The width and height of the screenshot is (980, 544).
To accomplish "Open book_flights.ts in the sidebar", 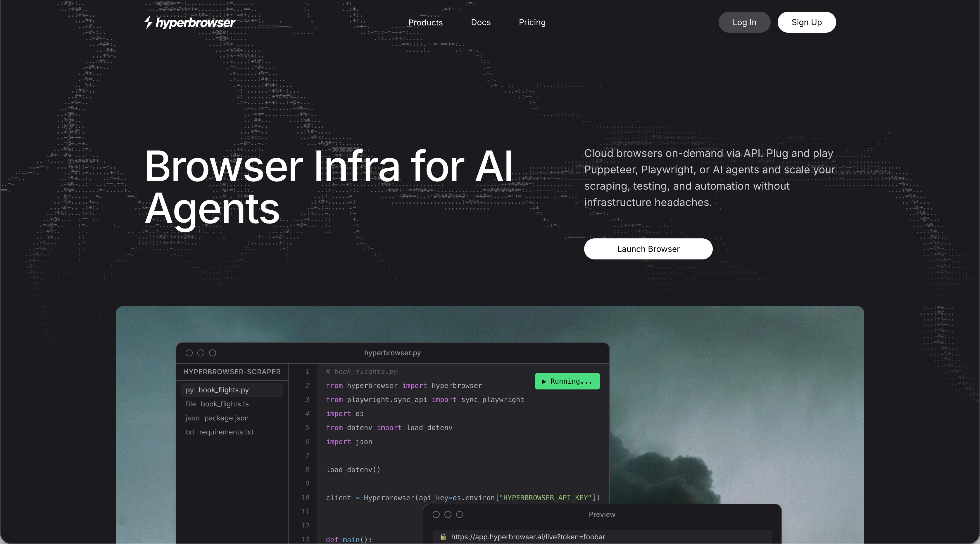I will click(225, 404).
